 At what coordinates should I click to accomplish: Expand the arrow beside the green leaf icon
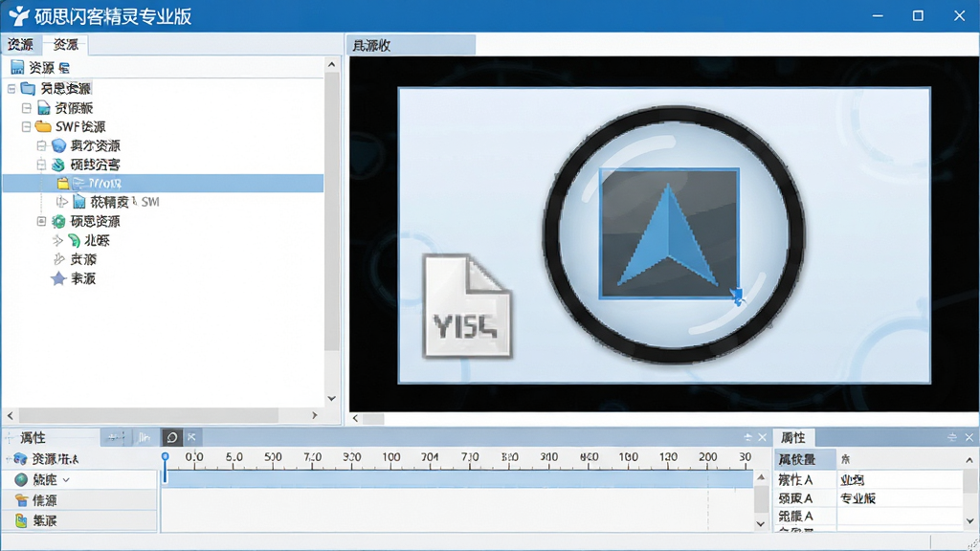[58, 240]
